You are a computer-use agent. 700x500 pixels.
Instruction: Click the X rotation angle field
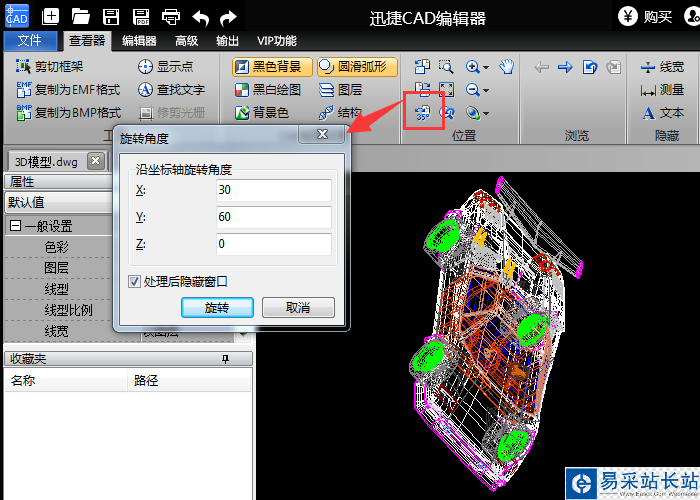274,190
